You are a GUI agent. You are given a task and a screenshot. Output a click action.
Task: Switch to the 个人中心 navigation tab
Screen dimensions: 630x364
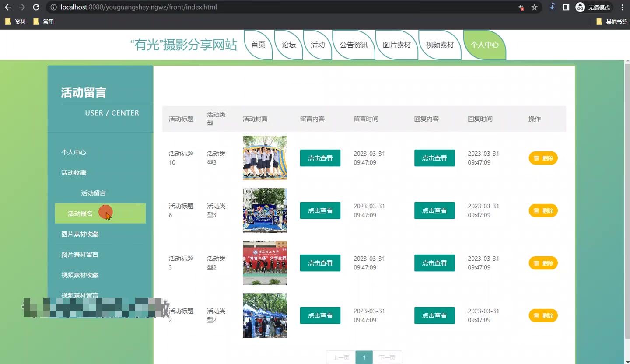(484, 45)
